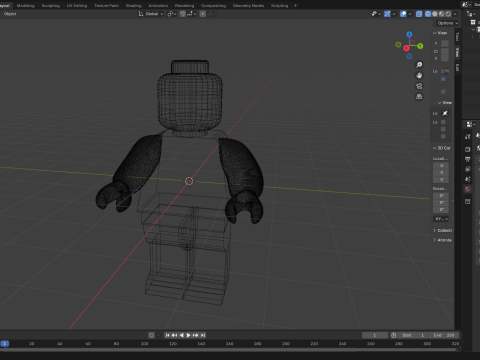Select material preview shading mode

click(x=441, y=14)
